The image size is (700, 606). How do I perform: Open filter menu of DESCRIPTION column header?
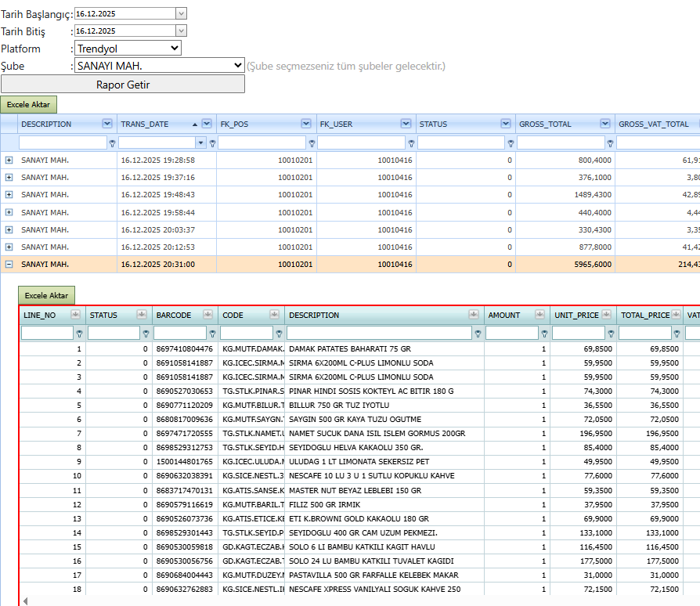[x=107, y=124]
